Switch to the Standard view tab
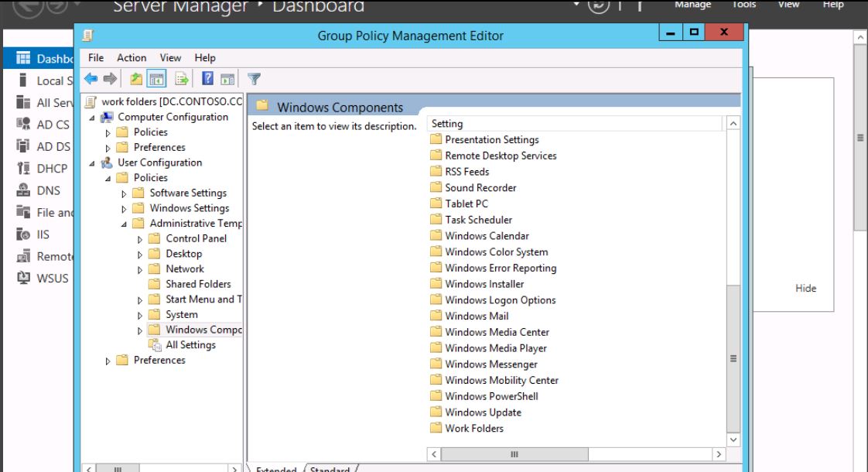868x472 pixels. point(330,469)
